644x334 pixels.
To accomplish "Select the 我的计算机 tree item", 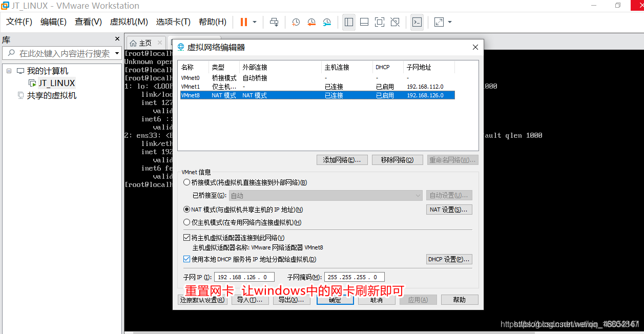I will point(47,71).
